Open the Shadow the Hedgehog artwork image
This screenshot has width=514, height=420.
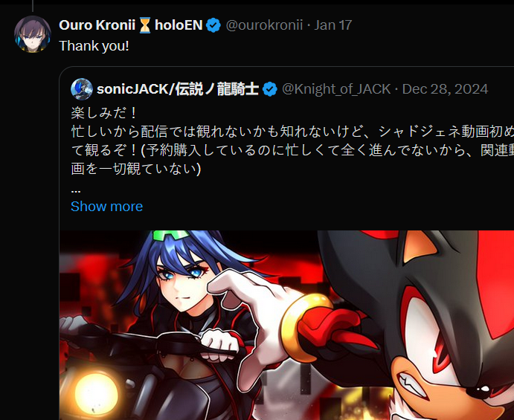(x=286, y=325)
